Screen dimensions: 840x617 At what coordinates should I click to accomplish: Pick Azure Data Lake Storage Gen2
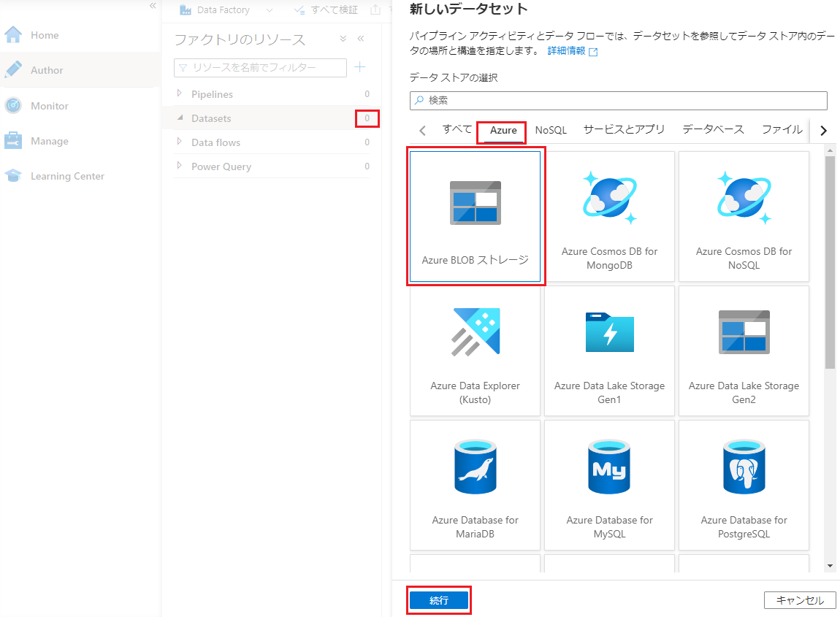(744, 350)
